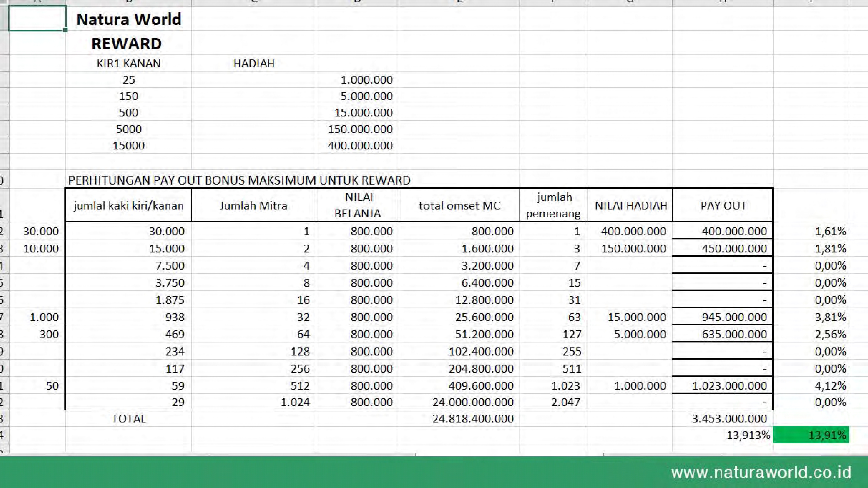Screen dimensions: 868x488
Task: Click the "3.750" kaki kiri/kanan cell
Action: coord(128,283)
